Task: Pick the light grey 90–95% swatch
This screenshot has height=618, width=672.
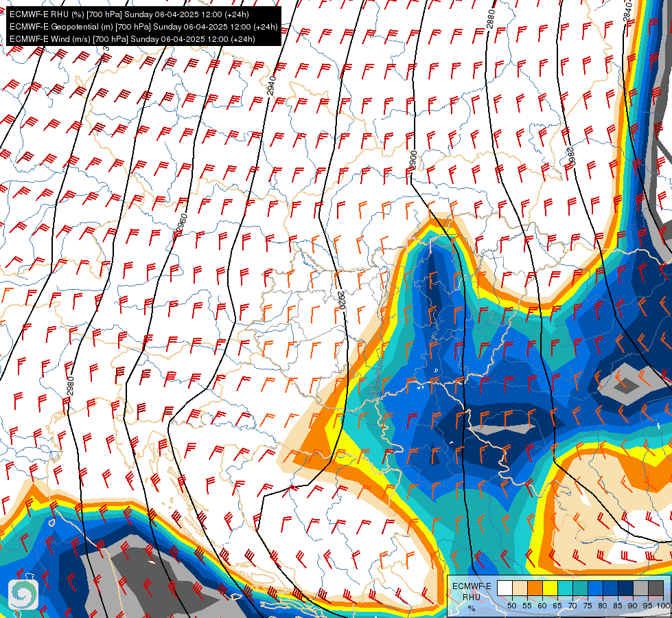Action: click(641, 588)
